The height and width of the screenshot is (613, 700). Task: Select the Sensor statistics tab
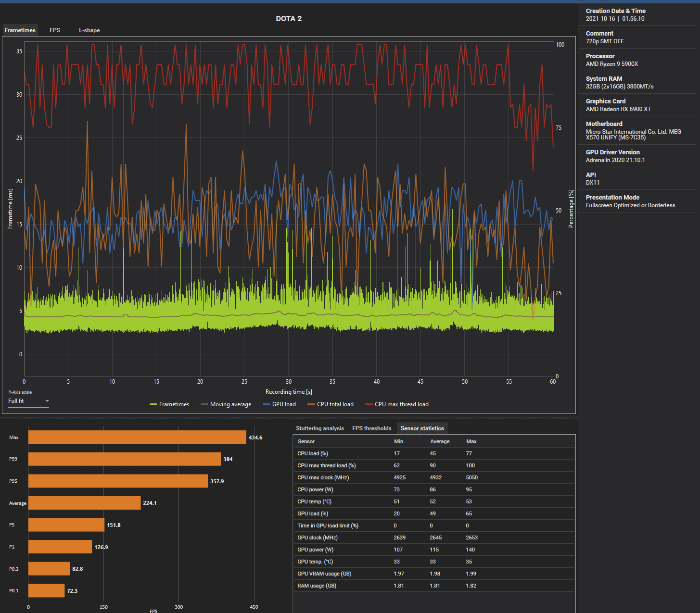(422, 428)
